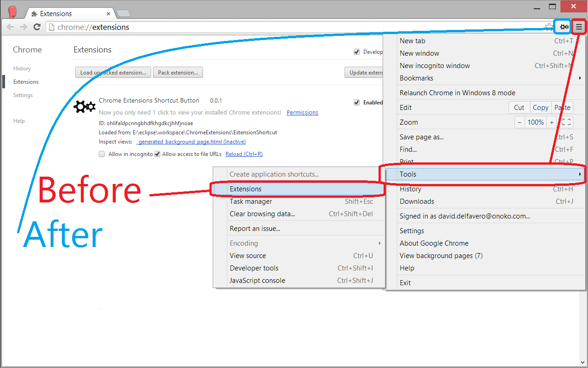Image resolution: width=588 pixels, height=368 pixels.
Task: Select Find... in the menu
Action: (x=485, y=149)
